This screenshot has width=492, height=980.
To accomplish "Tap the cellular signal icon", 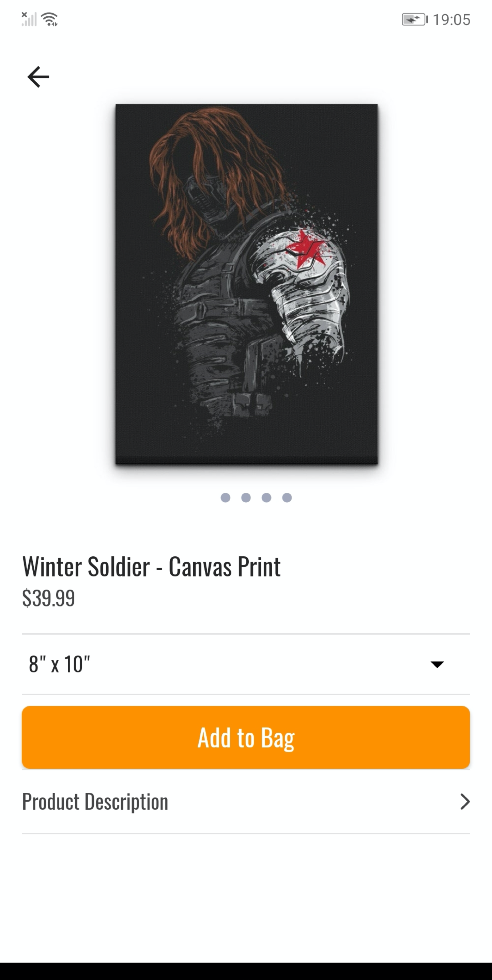I will point(29,19).
